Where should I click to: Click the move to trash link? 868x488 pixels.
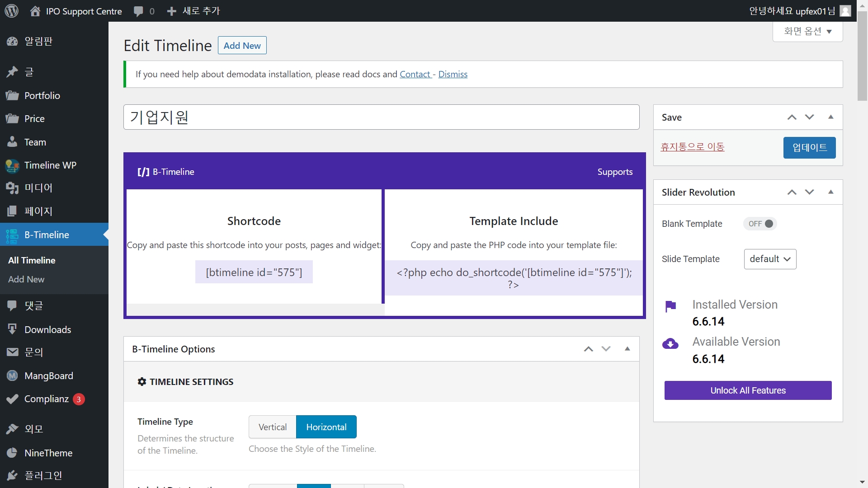(x=693, y=147)
